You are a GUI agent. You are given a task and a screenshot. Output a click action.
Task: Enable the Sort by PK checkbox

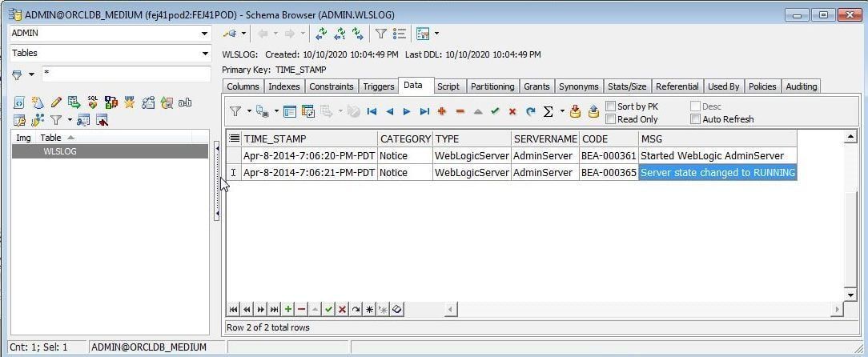[x=611, y=106]
